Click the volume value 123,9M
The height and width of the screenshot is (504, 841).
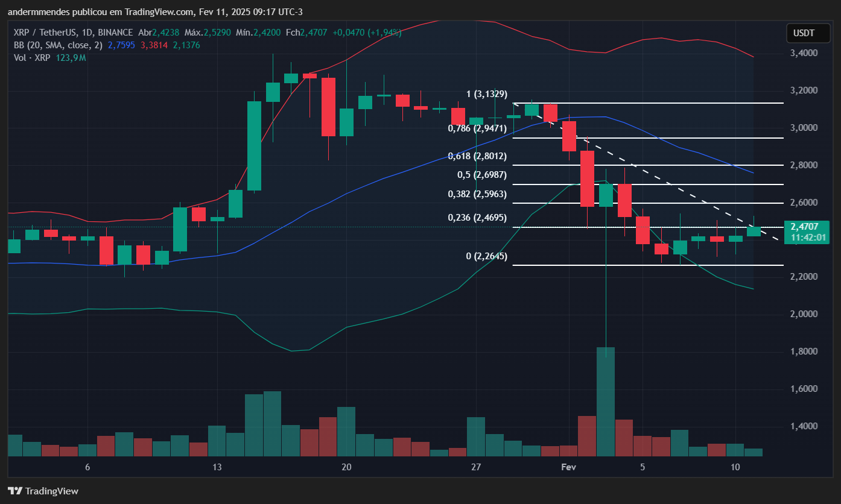71,58
